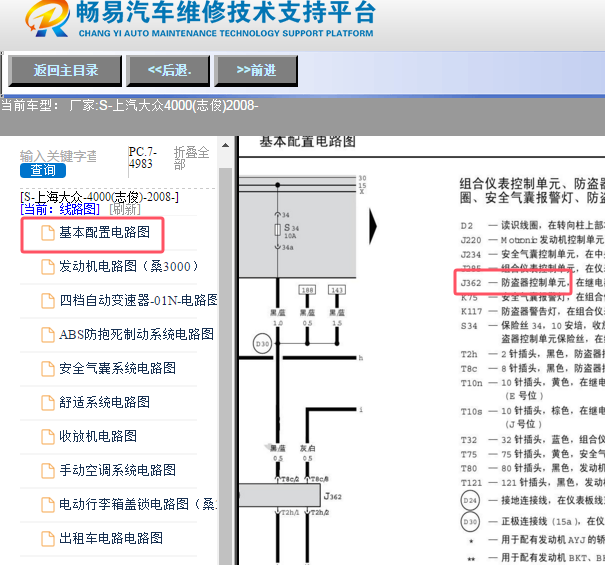Image resolution: width=605 pixels, height=565 pixels.
Task: Click the D2 读识线圈 legend entry
Action: (533, 225)
